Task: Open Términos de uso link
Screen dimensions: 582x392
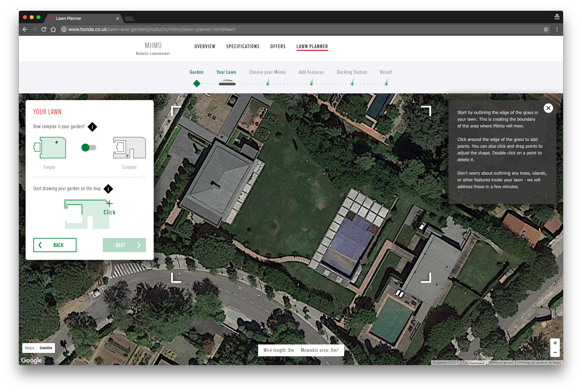Action: [501, 363]
